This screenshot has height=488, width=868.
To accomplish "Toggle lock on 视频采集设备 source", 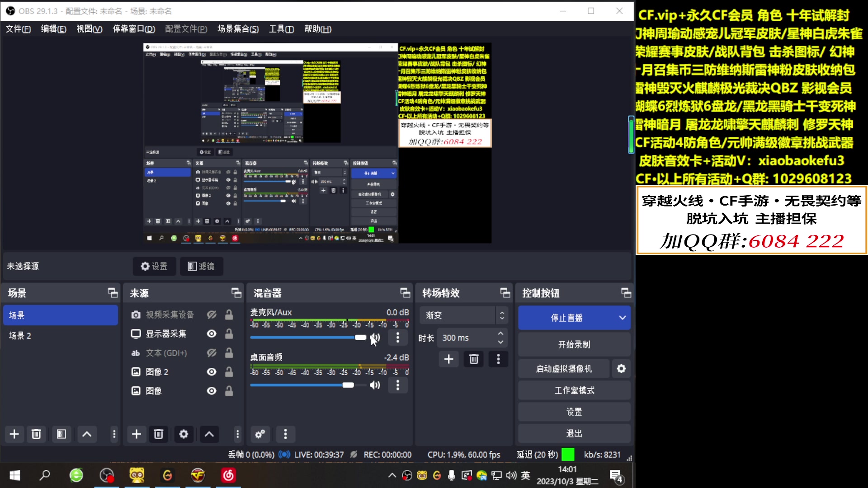I will (x=229, y=314).
